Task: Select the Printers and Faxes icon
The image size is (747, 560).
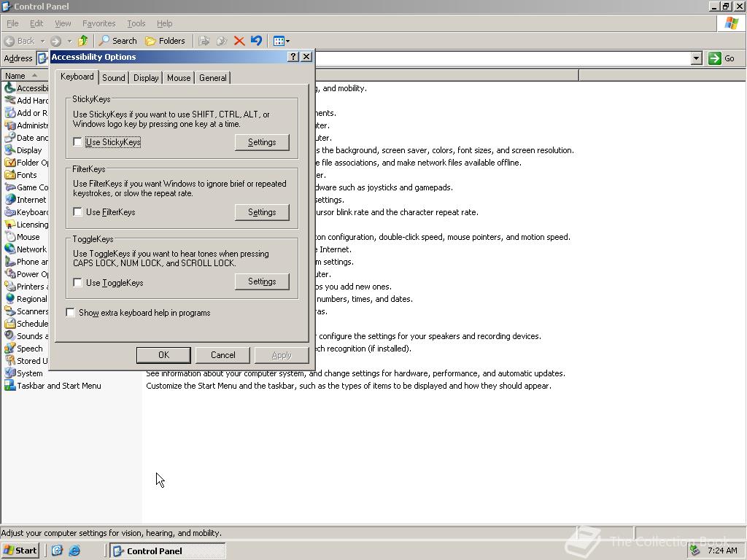Action: [x=9, y=286]
